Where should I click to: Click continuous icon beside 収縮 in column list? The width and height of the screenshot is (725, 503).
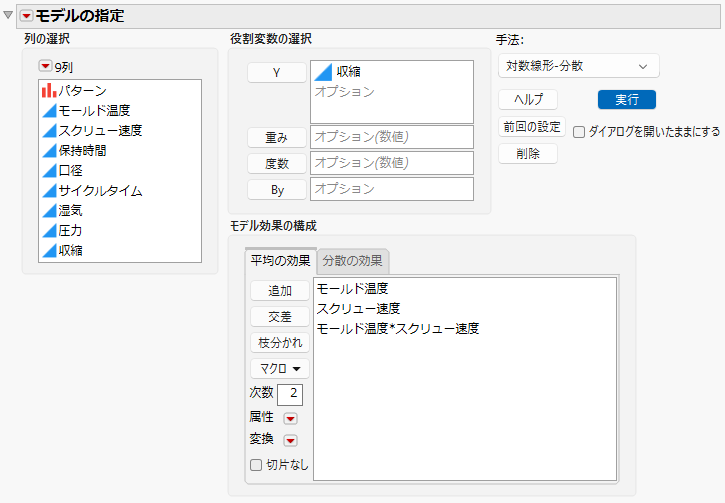pyautogui.click(x=49, y=251)
